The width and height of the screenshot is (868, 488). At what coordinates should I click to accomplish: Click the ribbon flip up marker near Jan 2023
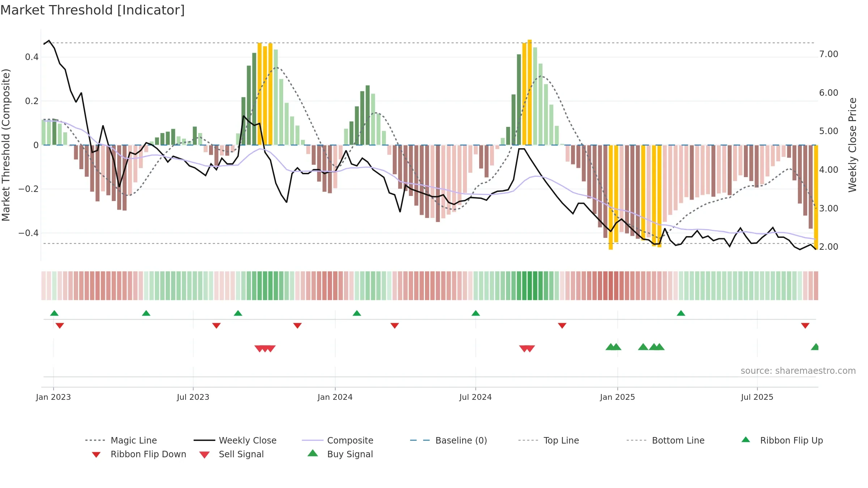pyautogui.click(x=54, y=313)
